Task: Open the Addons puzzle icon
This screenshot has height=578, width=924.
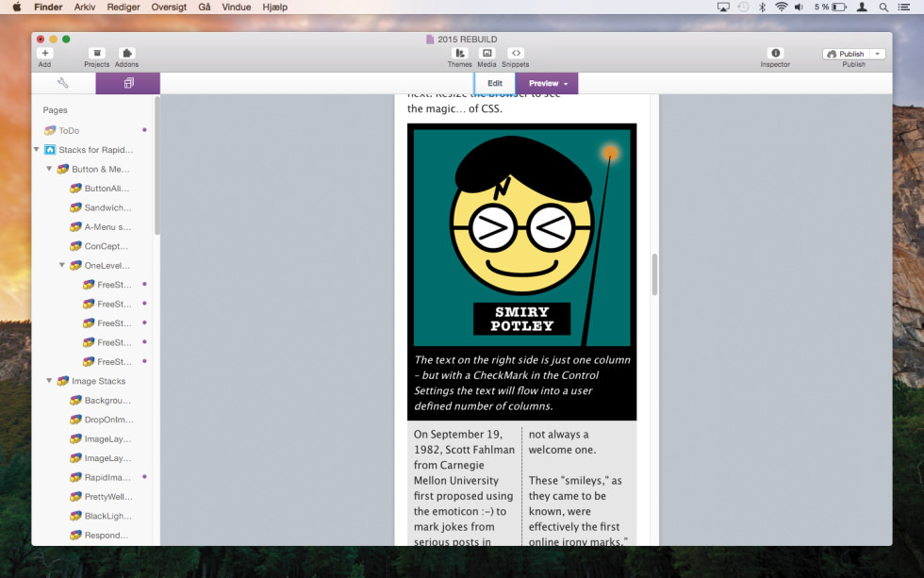Action: click(126, 53)
